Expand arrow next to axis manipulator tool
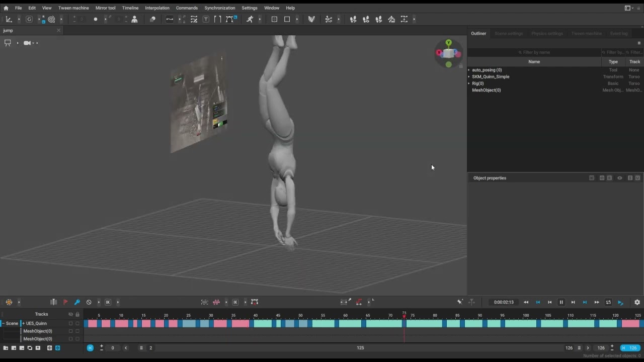The height and width of the screenshot is (362, 644). pyautogui.click(x=19, y=19)
